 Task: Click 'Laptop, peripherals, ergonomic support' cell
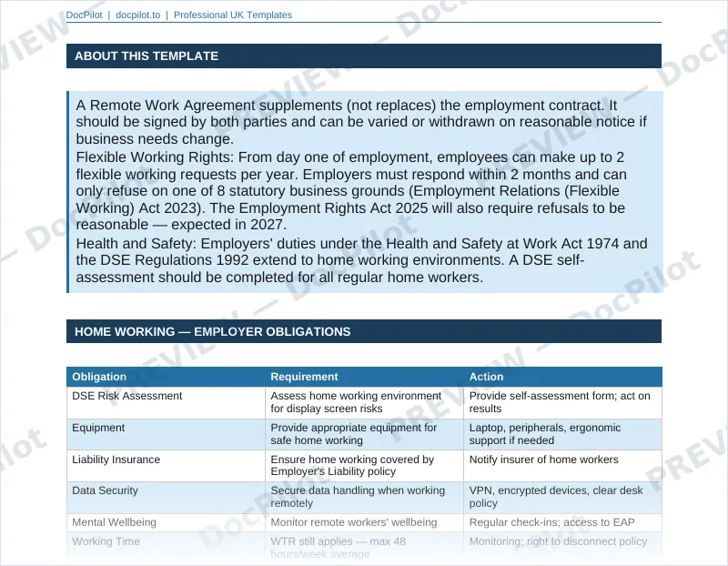click(x=562, y=434)
